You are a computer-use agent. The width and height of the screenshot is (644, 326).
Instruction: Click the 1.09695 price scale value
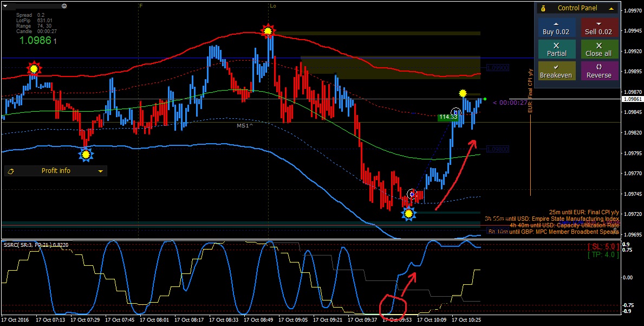coord(633,235)
